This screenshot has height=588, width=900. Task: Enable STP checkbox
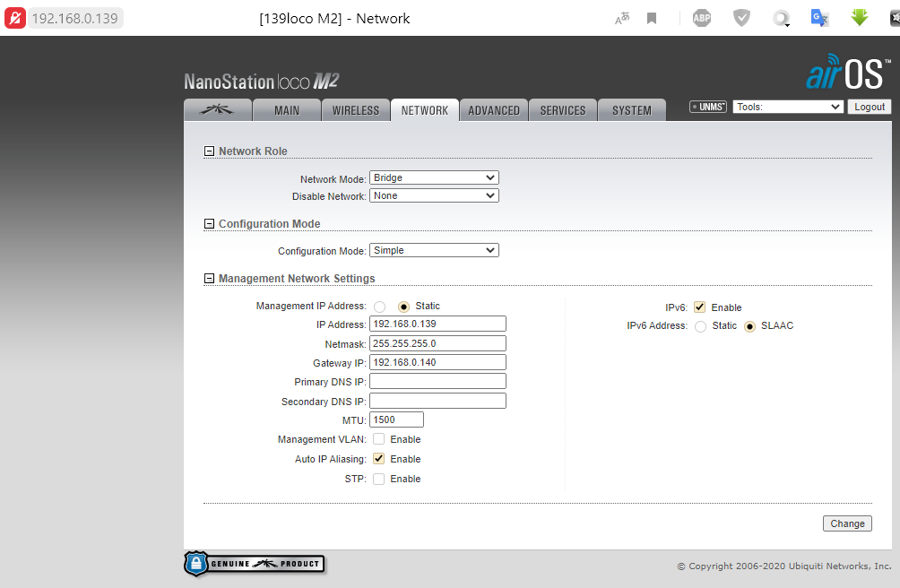click(379, 479)
